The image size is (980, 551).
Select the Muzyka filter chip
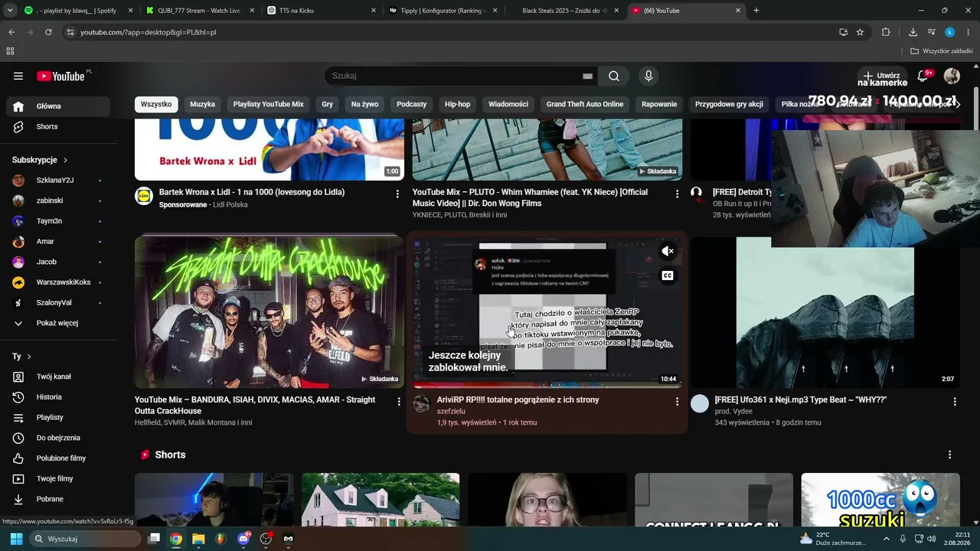pyautogui.click(x=203, y=104)
